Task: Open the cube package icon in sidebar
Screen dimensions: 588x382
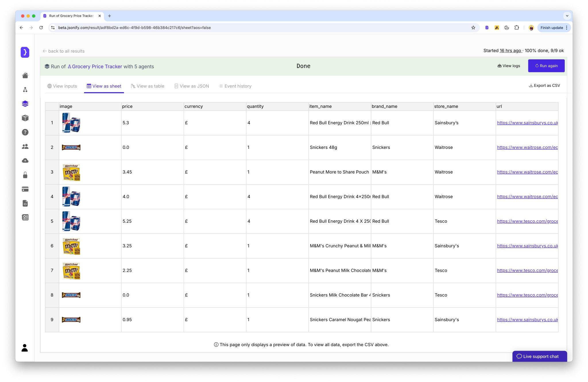Action: click(x=25, y=118)
